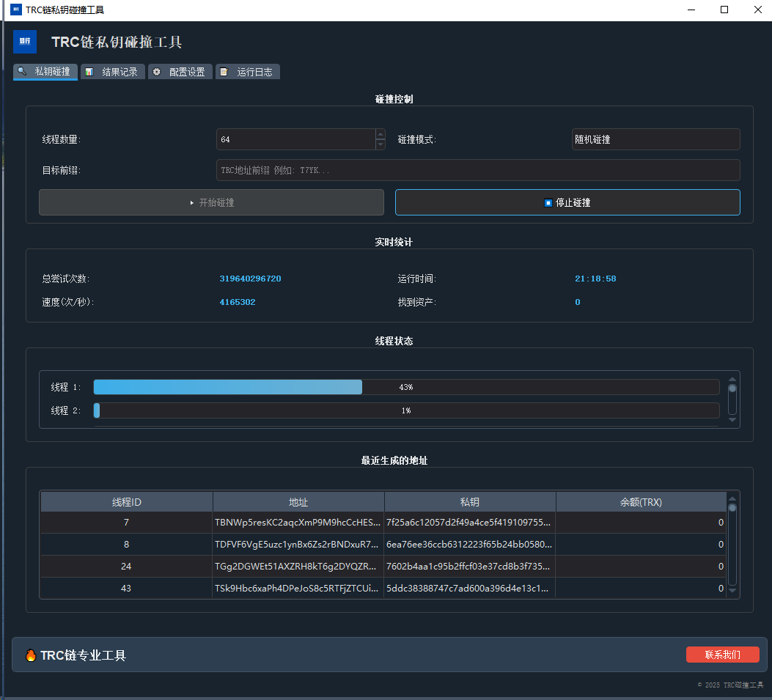Click the blue app logo beside the title

(25, 42)
